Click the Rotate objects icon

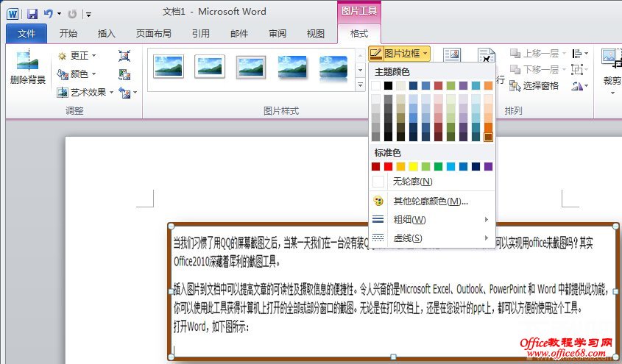pyautogui.click(x=578, y=86)
